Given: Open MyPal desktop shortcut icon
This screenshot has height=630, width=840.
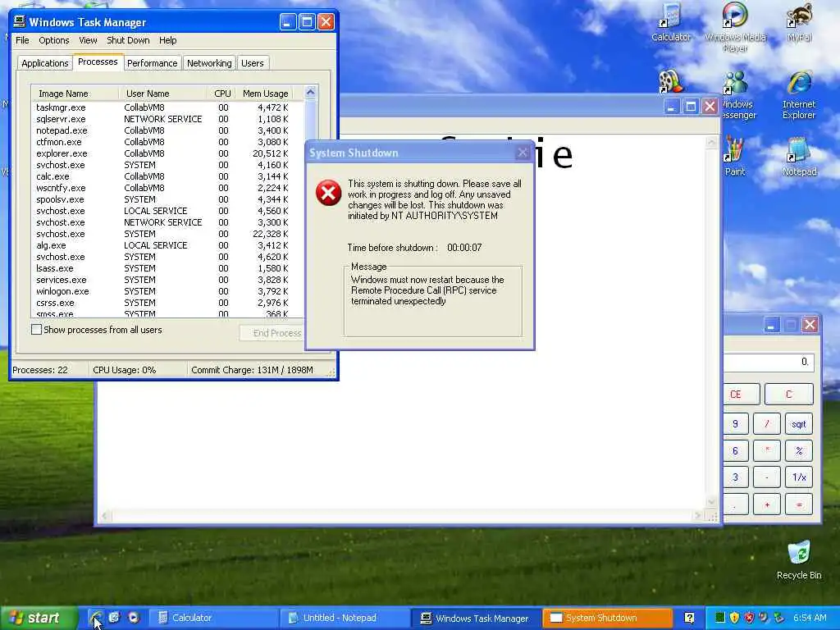Looking at the screenshot, I should (x=799, y=21).
